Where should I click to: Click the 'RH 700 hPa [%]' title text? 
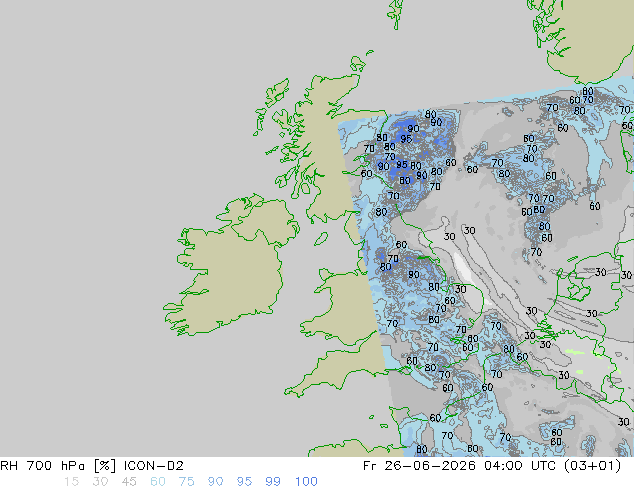coord(58,466)
